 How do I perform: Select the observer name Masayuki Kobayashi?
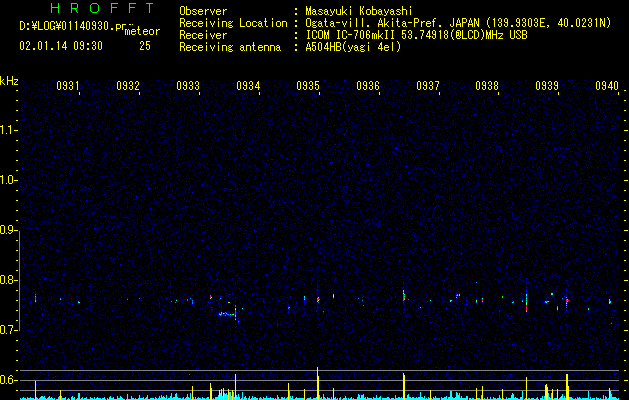(x=359, y=11)
